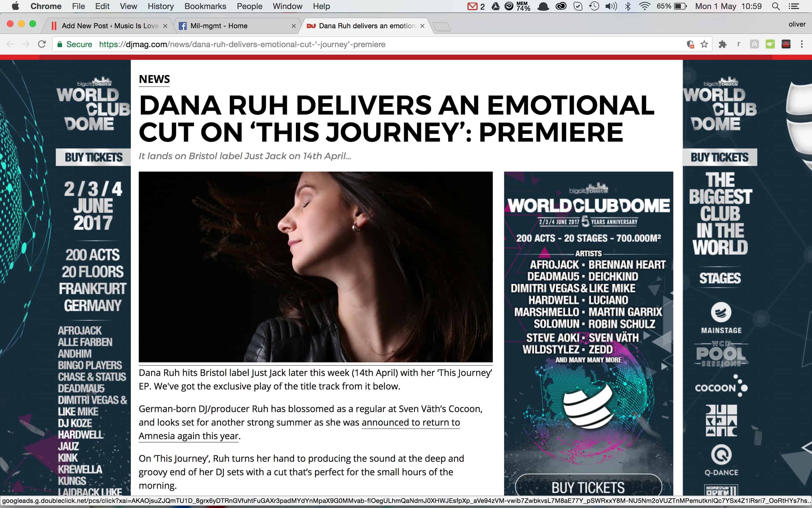
Task: Open the File menu
Action: 78,6
